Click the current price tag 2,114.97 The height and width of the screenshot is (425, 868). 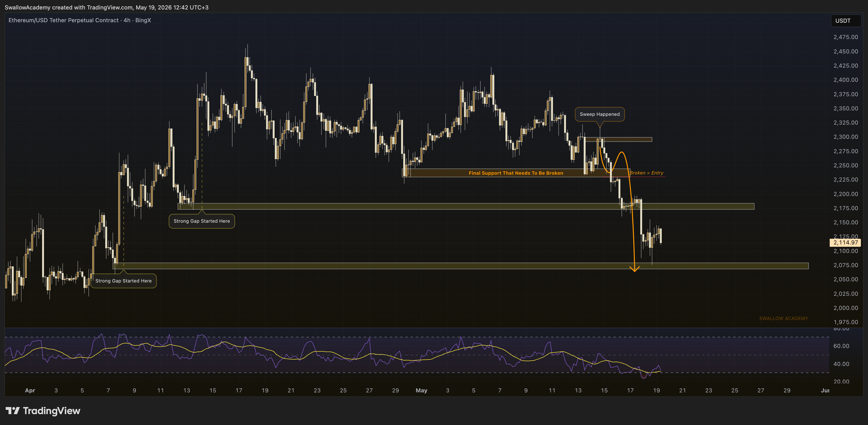(845, 243)
